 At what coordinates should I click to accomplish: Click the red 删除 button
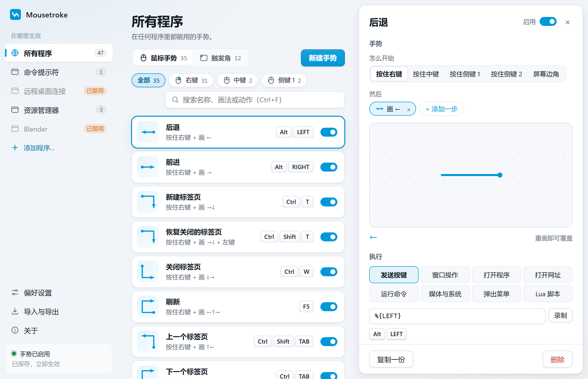557,359
